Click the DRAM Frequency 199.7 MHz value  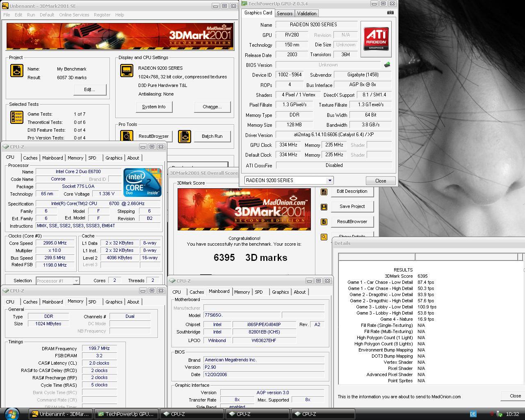99,349
